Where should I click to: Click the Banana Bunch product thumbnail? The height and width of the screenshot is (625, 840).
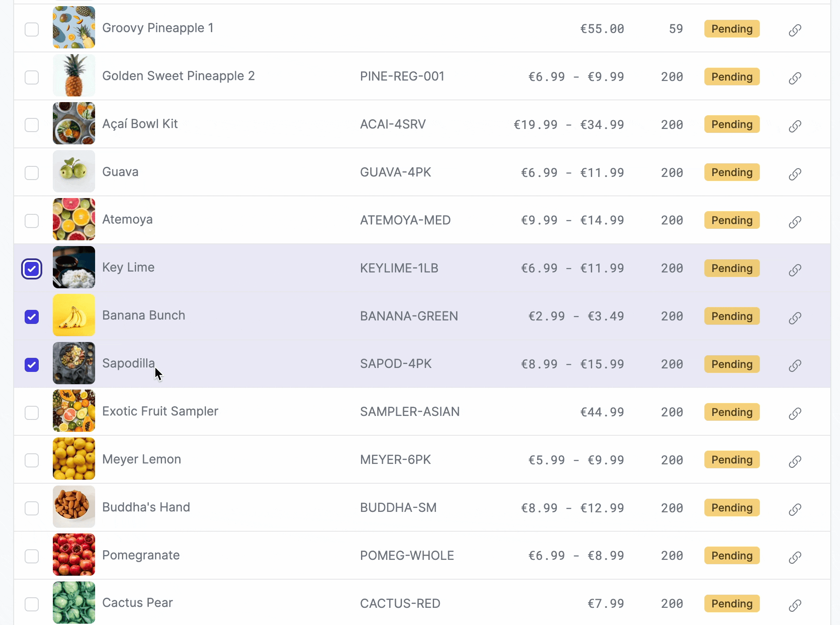click(x=74, y=315)
